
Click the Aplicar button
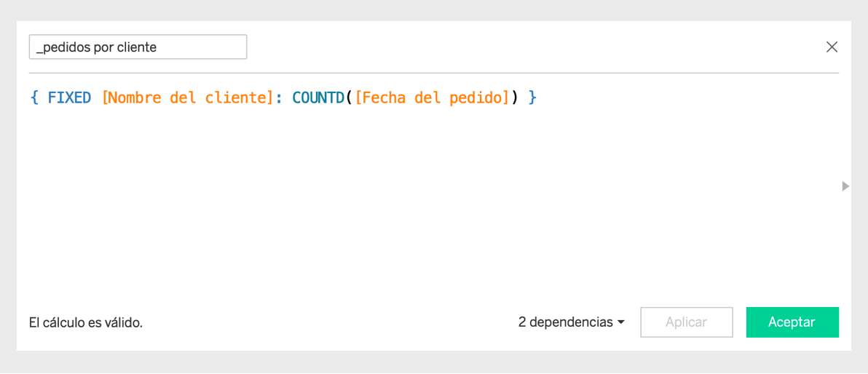[x=687, y=322]
